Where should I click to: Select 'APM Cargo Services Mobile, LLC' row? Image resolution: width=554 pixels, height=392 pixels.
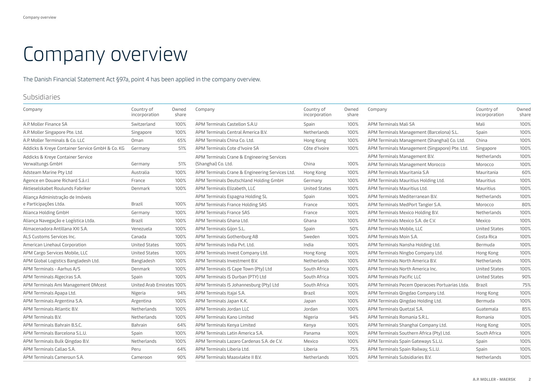click(x=104, y=253)
